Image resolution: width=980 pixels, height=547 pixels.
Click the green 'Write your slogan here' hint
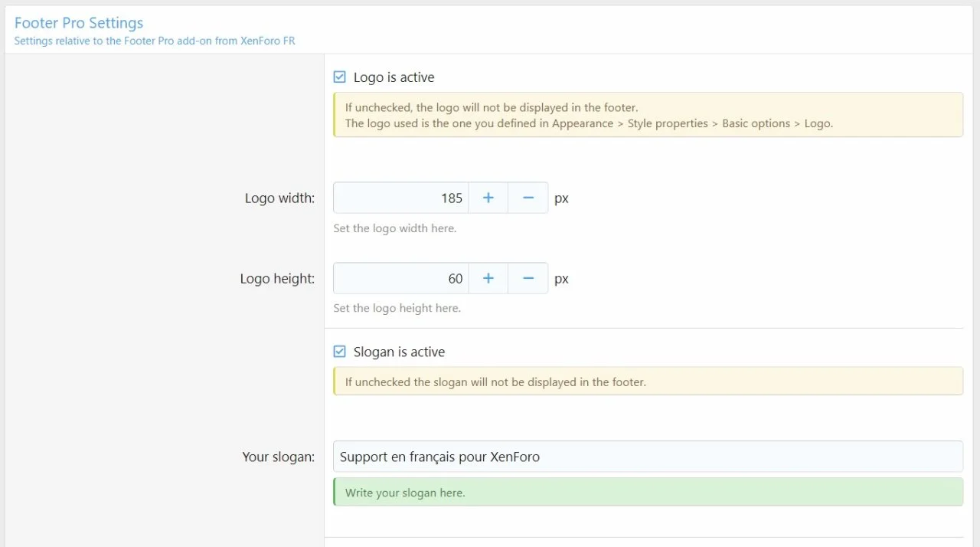coord(647,492)
